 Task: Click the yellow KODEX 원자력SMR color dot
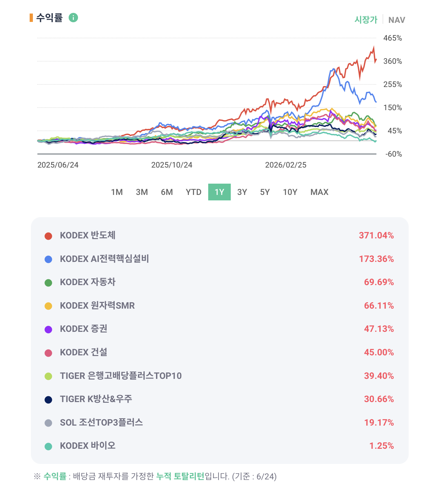tap(48, 306)
